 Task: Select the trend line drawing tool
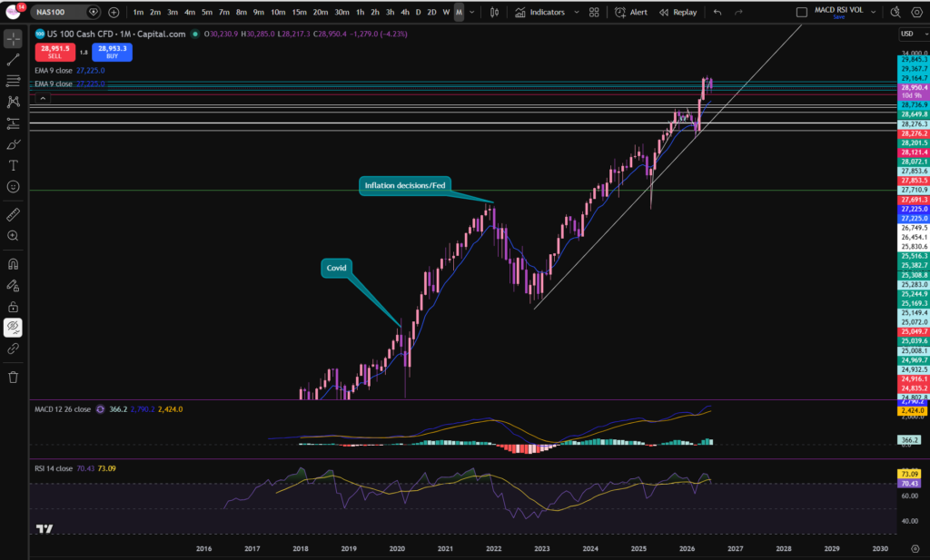[13, 60]
